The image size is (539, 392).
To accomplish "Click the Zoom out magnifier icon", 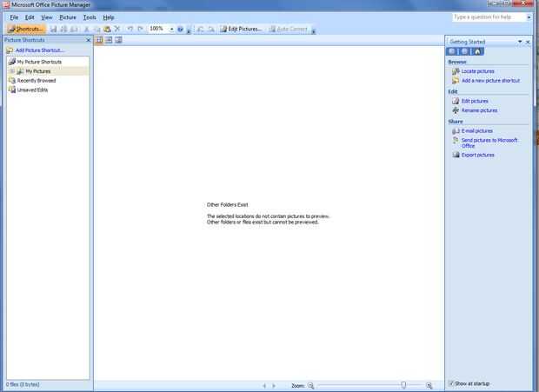I will 310,386.
